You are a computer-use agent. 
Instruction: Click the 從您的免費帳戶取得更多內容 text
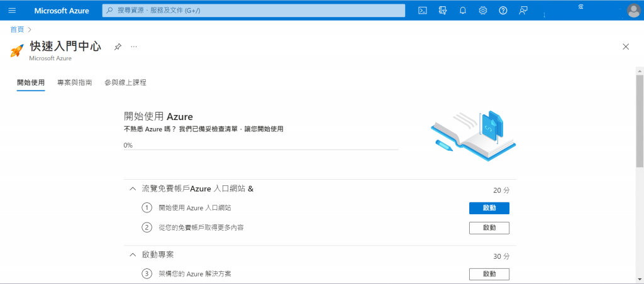click(x=201, y=227)
